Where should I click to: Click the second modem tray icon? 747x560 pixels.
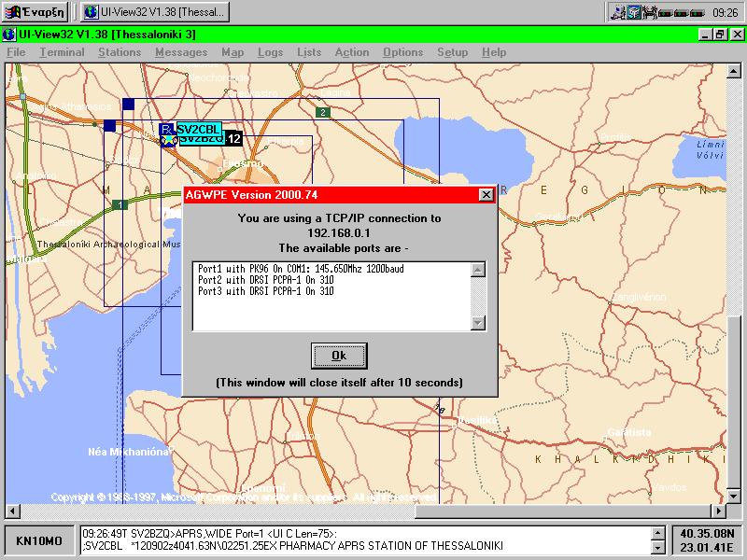pos(681,13)
